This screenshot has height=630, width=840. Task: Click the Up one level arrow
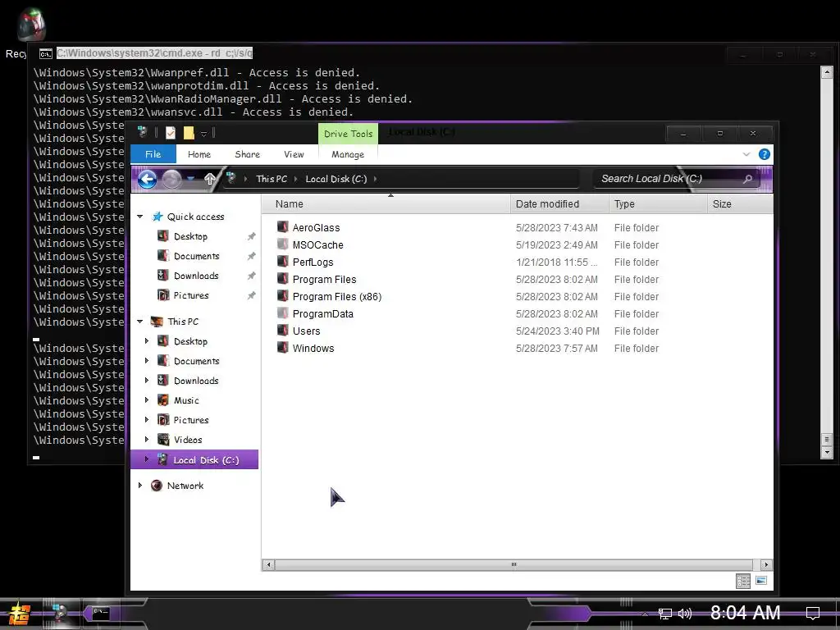pyautogui.click(x=210, y=179)
